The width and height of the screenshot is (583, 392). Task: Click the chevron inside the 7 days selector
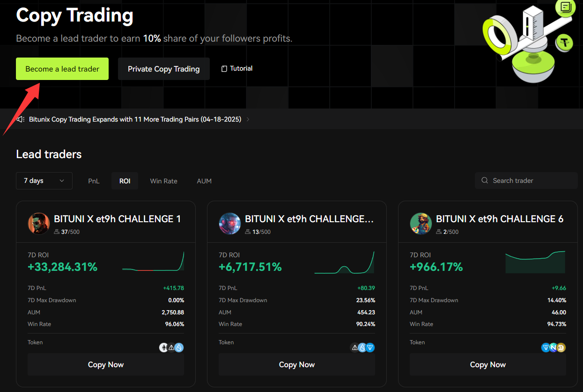(x=61, y=181)
